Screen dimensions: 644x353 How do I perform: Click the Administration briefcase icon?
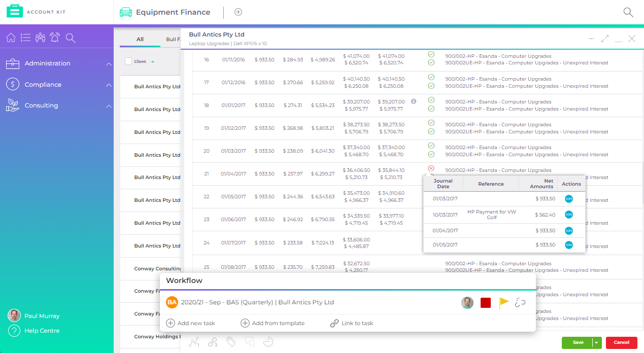(x=13, y=63)
